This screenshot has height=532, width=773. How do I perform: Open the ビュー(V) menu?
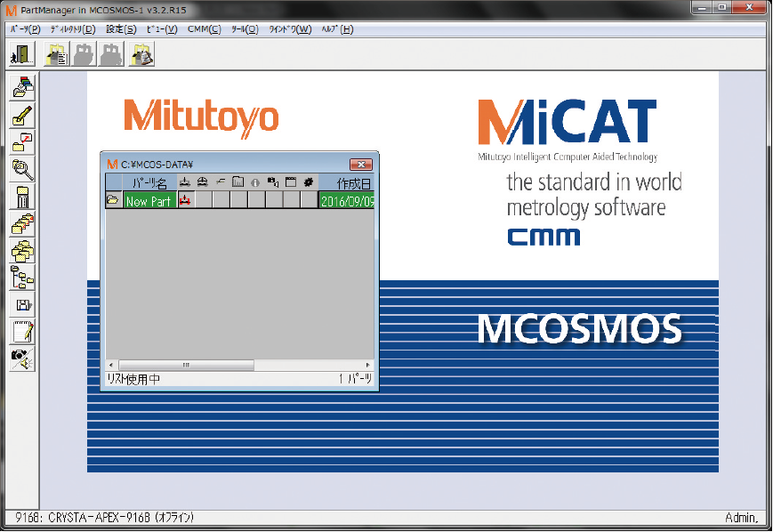pos(162,29)
